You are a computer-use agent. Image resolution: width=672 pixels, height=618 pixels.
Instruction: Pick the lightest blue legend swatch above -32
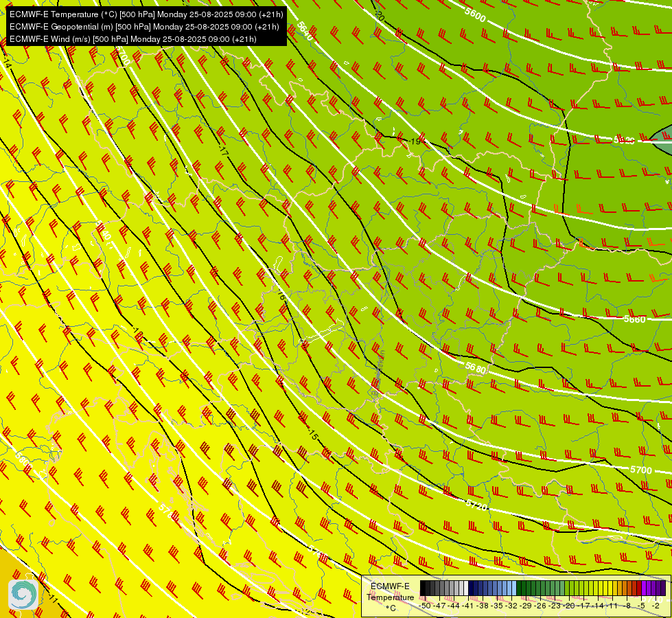pyautogui.click(x=514, y=588)
